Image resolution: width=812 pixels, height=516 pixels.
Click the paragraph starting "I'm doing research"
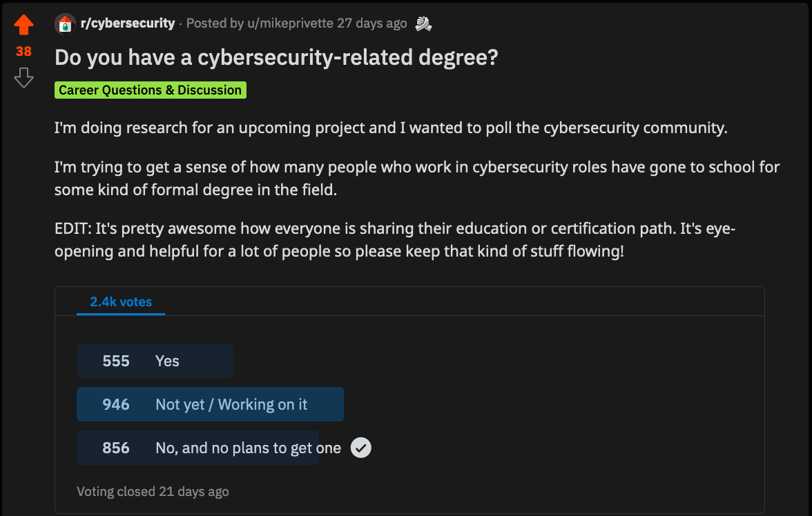coord(391,128)
